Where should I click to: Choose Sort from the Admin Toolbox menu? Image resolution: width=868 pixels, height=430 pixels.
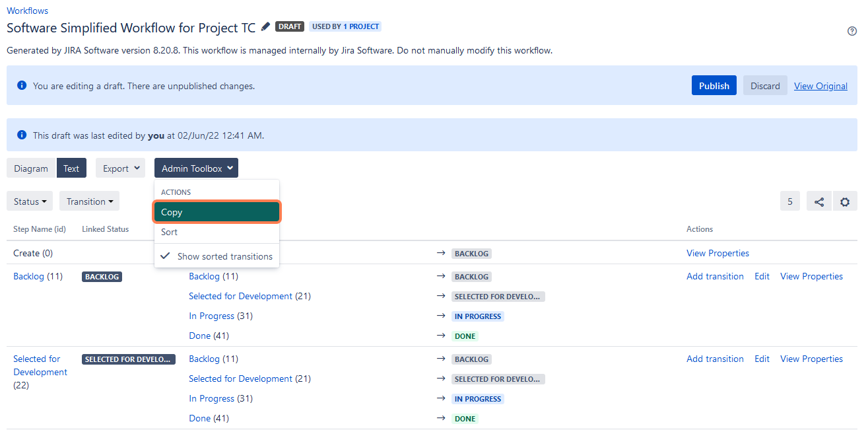(x=169, y=232)
